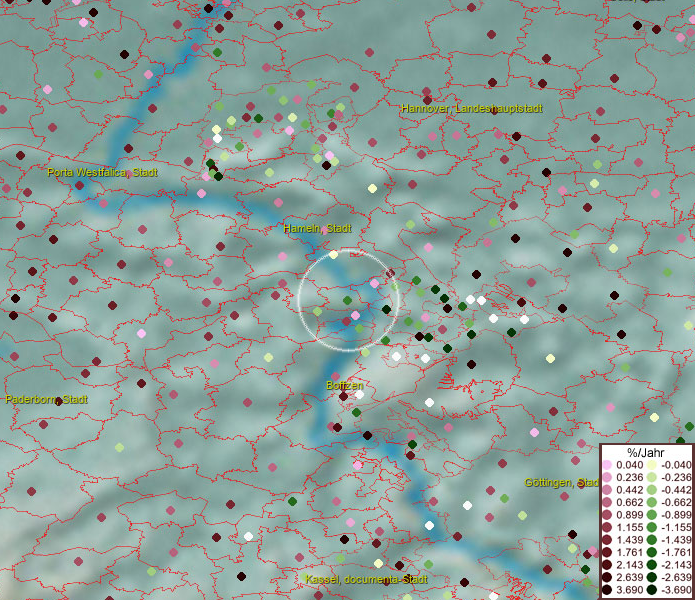The width and height of the screenshot is (695, 600).
Task: Click the 2.639 legend value
Action: pyautogui.click(x=629, y=577)
